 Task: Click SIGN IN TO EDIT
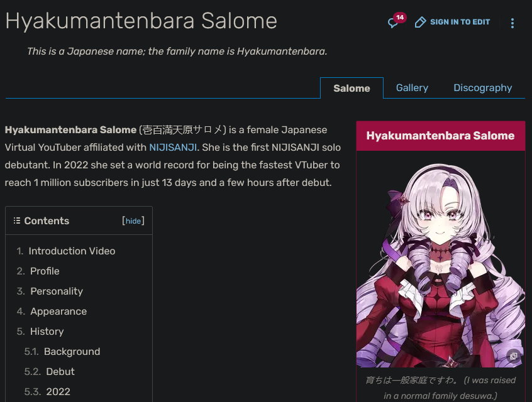(x=460, y=22)
